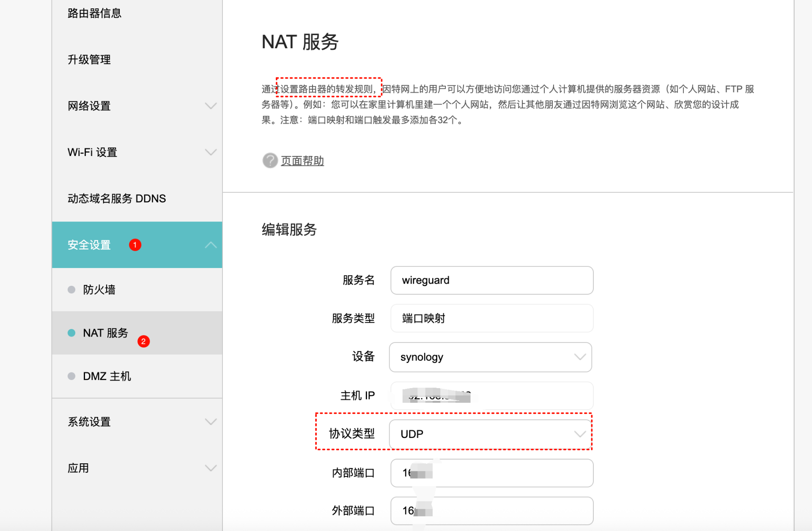The height and width of the screenshot is (531, 812).
Task: Click the bullet dot beside 防火墙
Action: coord(71,290)
